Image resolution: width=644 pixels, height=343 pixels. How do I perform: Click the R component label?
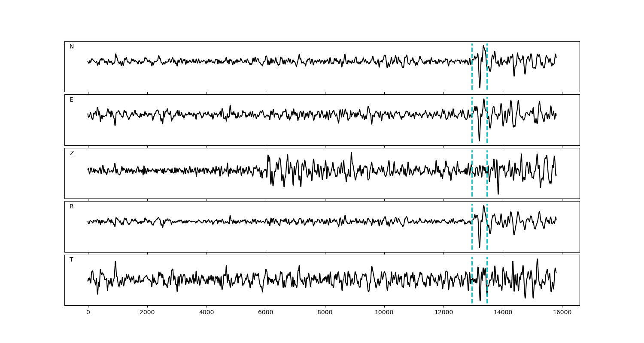72,207
